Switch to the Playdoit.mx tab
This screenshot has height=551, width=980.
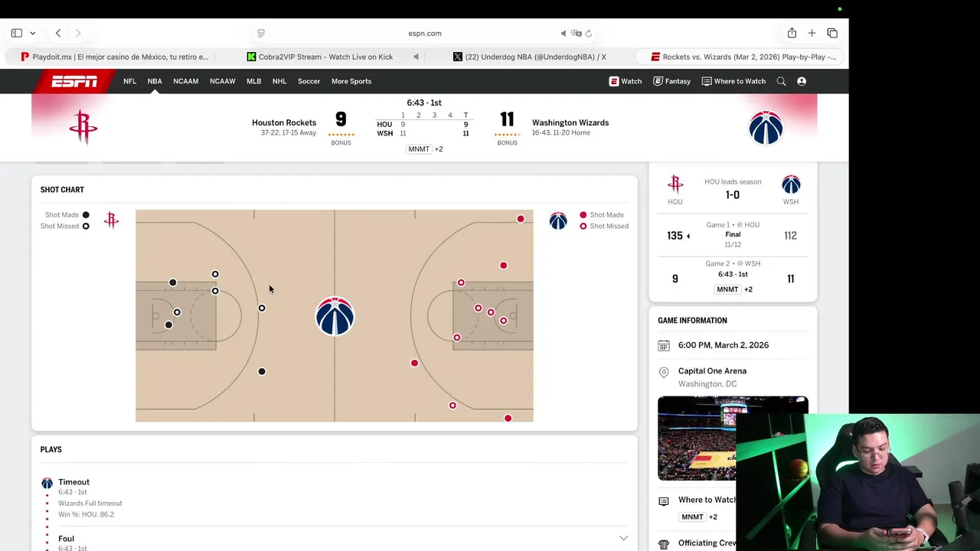[x=115, y=57]
